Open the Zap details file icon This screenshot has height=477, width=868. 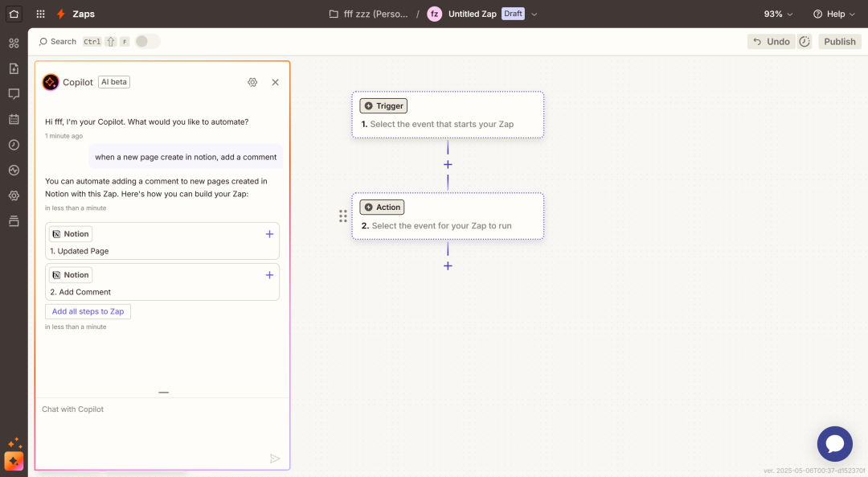(x=14, y=68)
